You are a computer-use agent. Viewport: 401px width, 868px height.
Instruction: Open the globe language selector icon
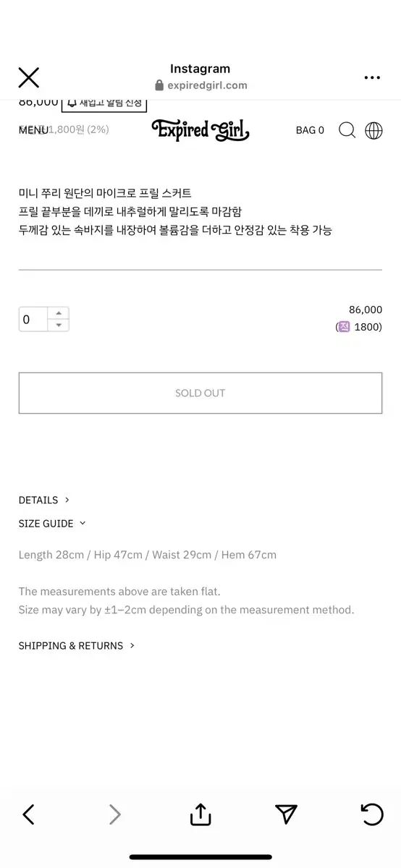(373, 130)
